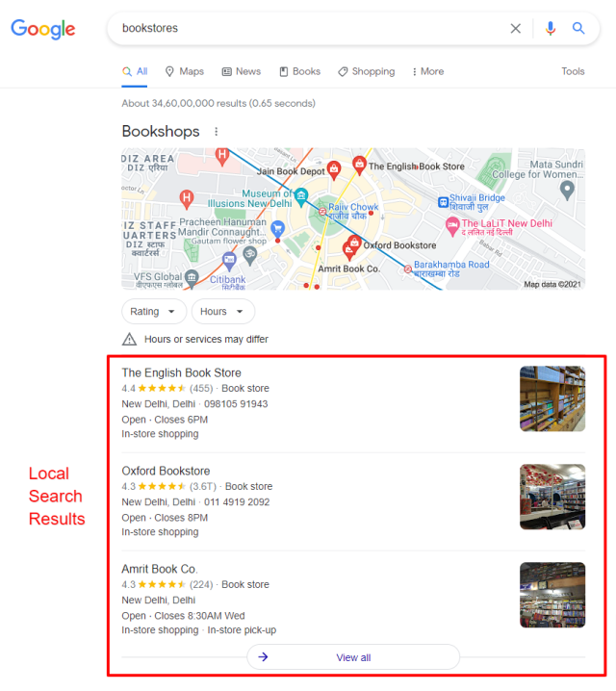
Task: Click in the bookstores search field
Action: (308, 29)
